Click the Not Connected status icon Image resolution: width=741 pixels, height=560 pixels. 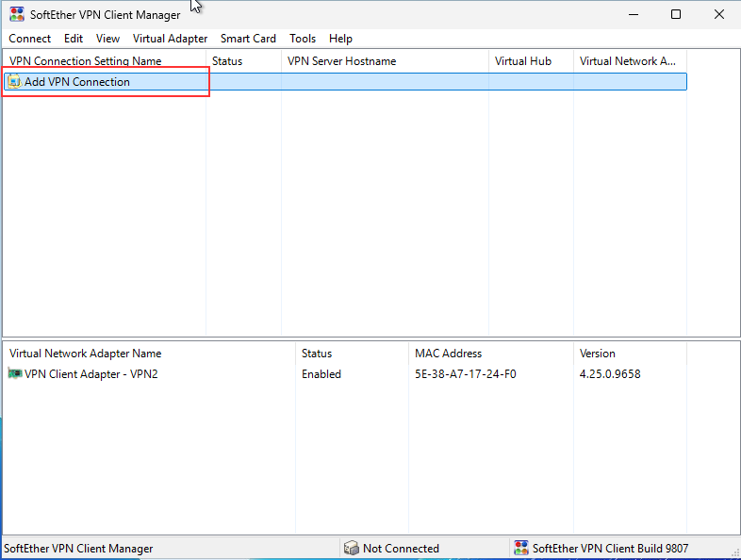coord(351,548)
